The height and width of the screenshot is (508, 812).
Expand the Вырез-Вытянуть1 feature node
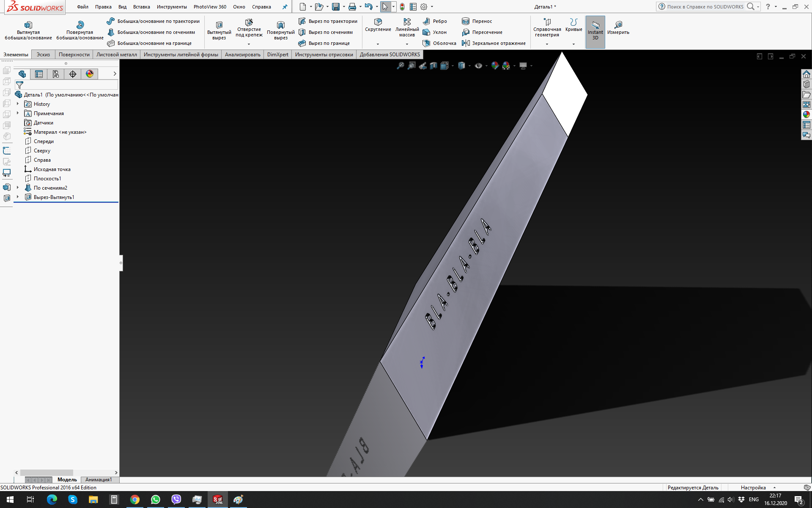(x=18, y=197)
